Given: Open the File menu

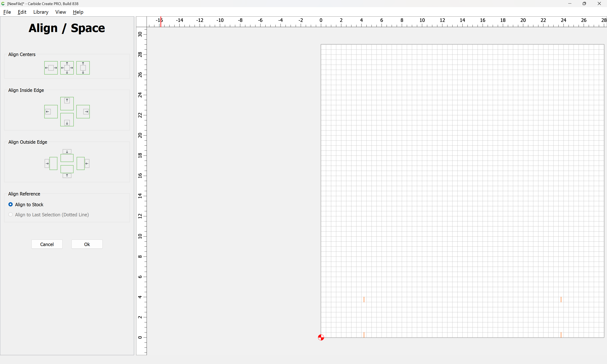Looking at the screenshot, I should 7,12.
